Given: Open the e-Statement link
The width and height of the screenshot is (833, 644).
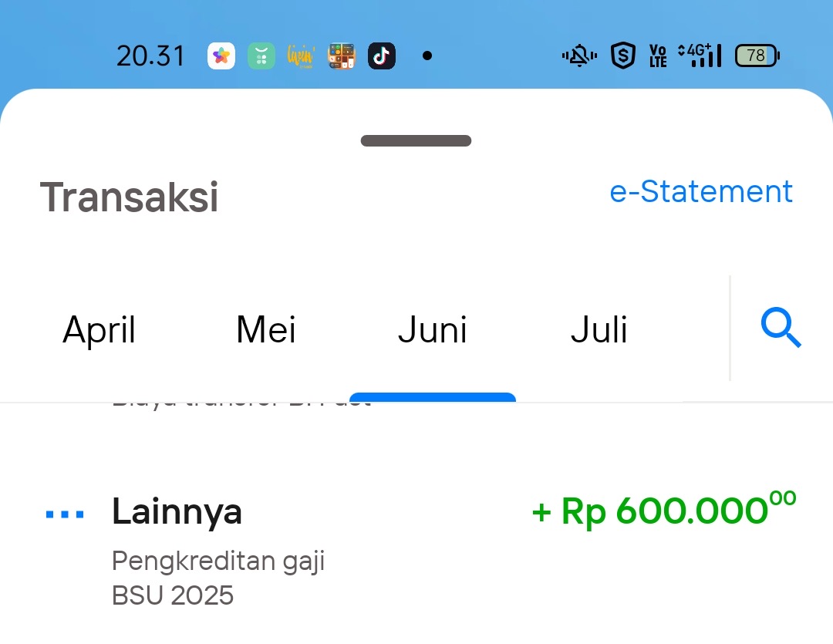Looking at the screenshot, I should [x=701, y=191].
